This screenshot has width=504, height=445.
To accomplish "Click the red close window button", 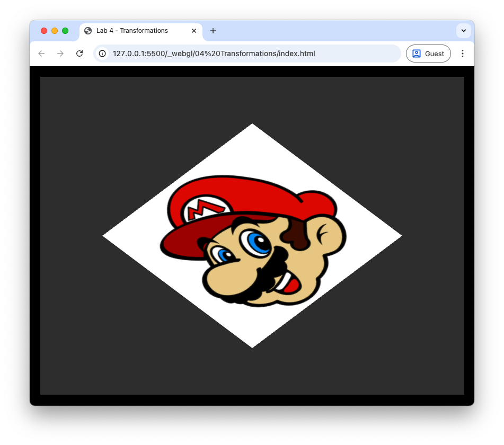I will [x=44, y=31].
